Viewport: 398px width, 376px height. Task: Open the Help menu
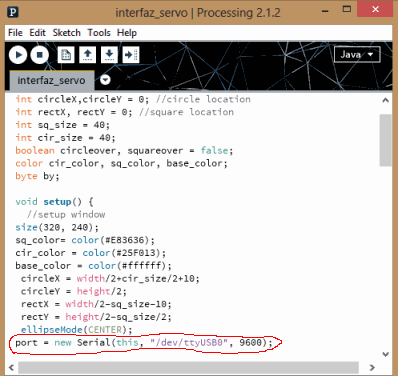pyautogui.click(x=127, y=33)
